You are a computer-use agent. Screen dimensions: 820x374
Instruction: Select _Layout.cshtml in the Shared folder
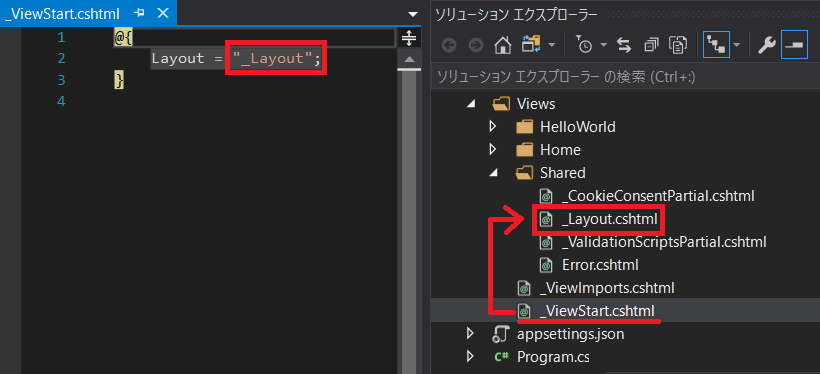click(x=609, y=220)
